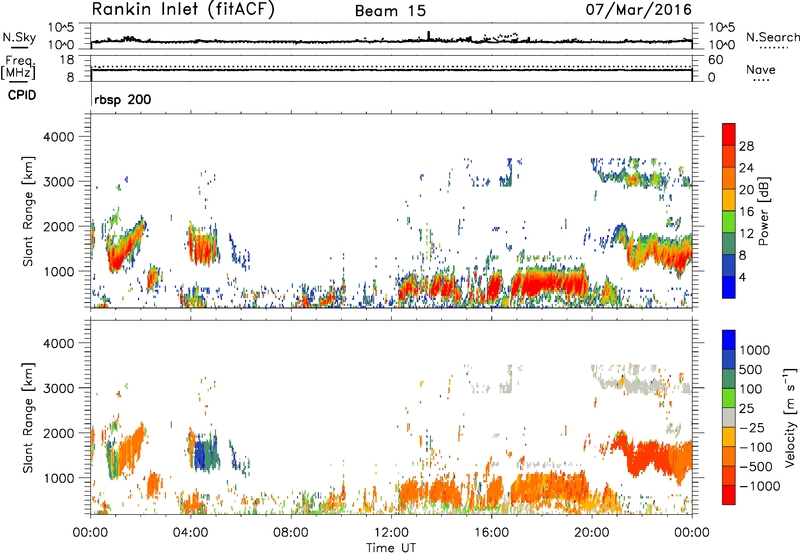800x554 pixels.
Task: Click the 'Time UT' axis label
Action: pos(391,548)
